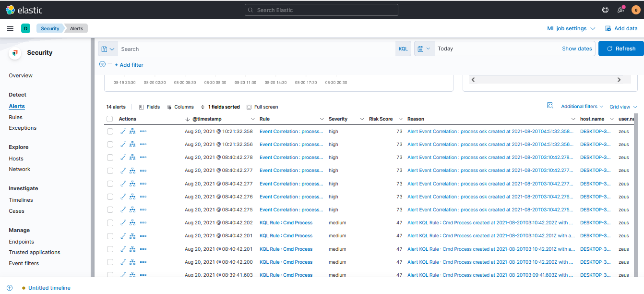Enter Full screen mode
Screen dimensions: 644x294
point(262,107)
